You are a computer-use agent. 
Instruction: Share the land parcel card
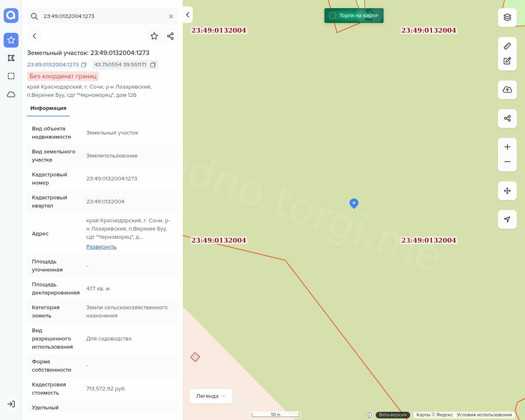[171, 36]
